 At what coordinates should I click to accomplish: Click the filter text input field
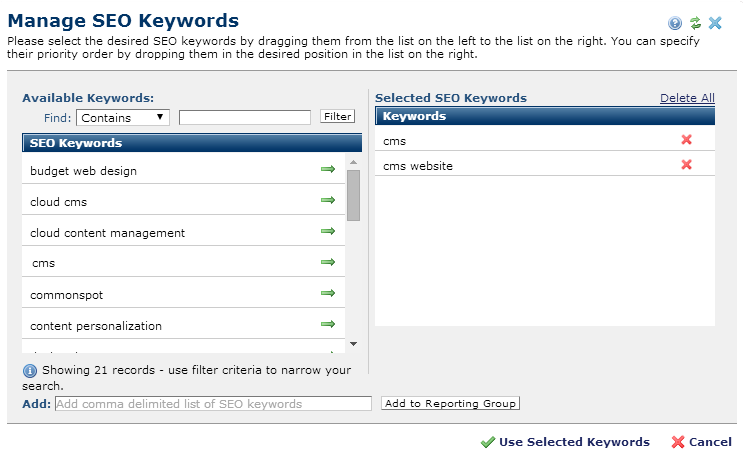(x=245, y=118)
